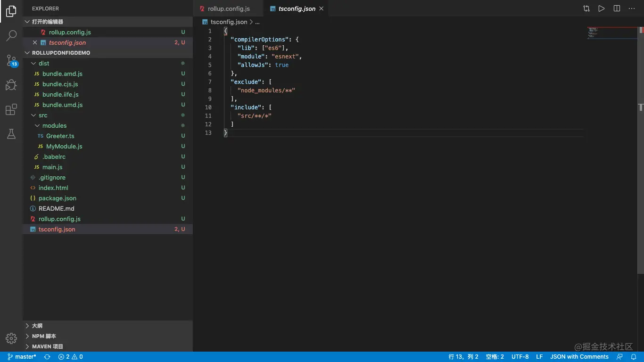Close the tsconfig.json editor tab
This screenshot has height=362, width=644.
(322, 8)
